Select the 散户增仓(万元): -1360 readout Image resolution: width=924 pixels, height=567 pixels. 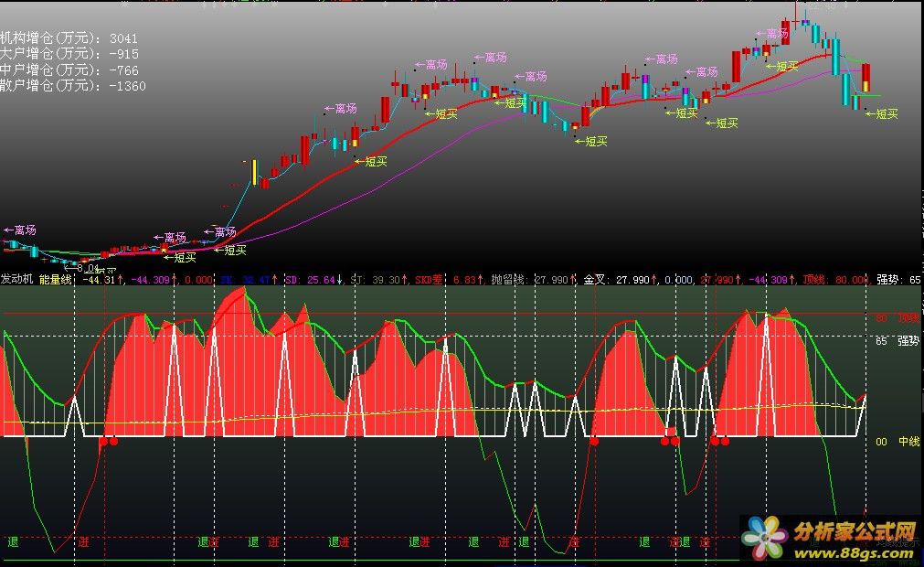[x=73, y=86]
